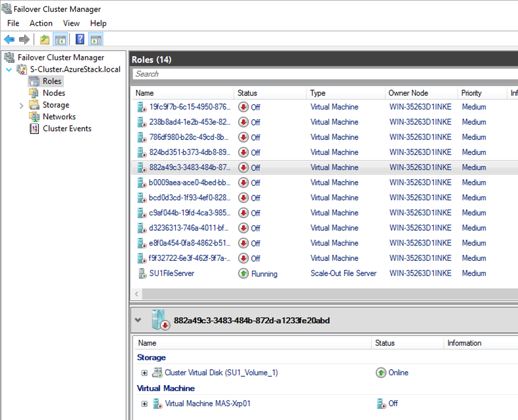Open the View menu
This screenshot has height=420, width=518.
[x=71, y=23]
